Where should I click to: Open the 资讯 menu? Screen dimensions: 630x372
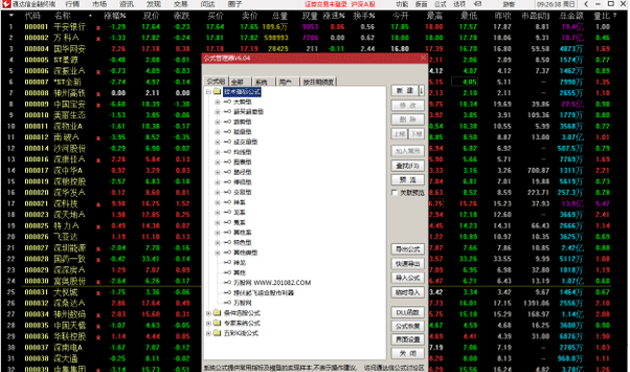(x=127, y=4)
